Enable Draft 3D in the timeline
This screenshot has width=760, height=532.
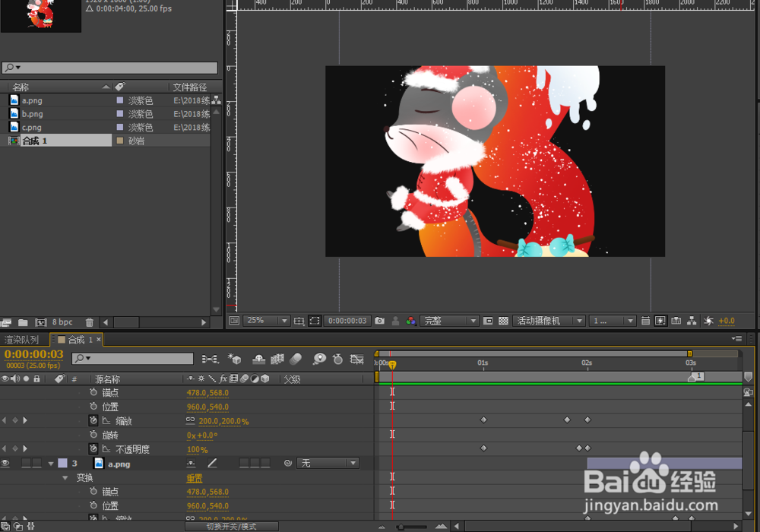pyautogui.click(x=235, y=359)
